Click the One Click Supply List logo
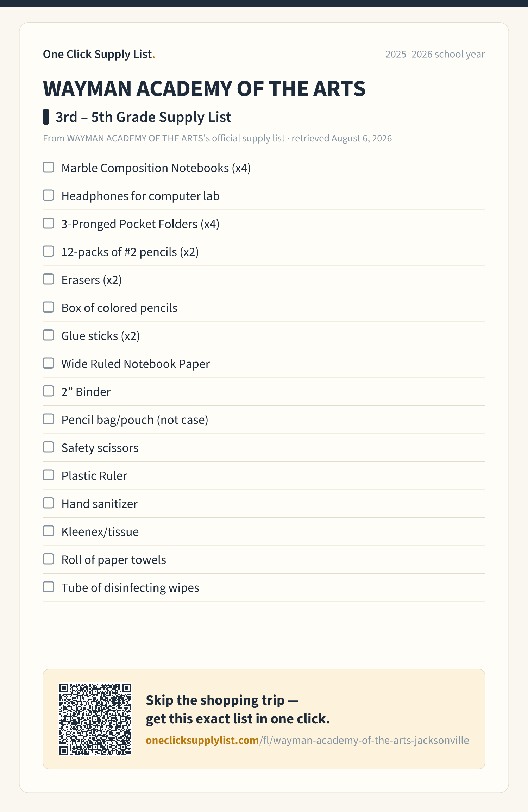This screenshot has width=528, height=812. pos(99,54)
